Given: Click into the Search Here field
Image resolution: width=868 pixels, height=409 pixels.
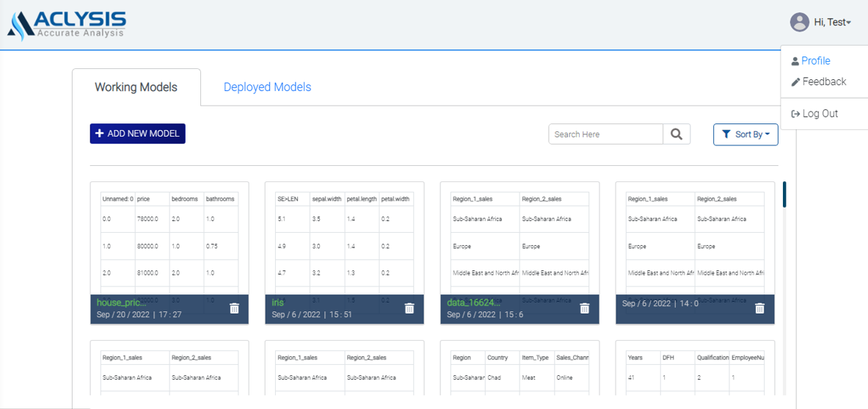Looking at the screenshot, I should point(605,134).
